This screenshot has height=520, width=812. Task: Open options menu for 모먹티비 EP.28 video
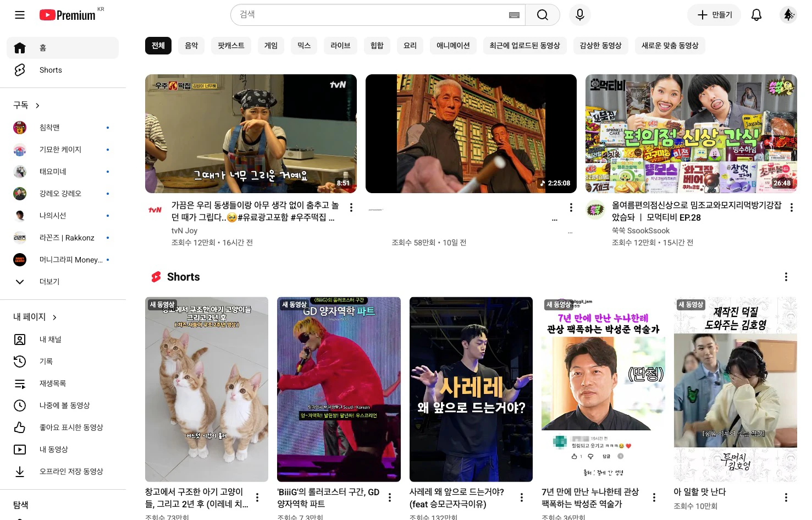coord(792,207)
